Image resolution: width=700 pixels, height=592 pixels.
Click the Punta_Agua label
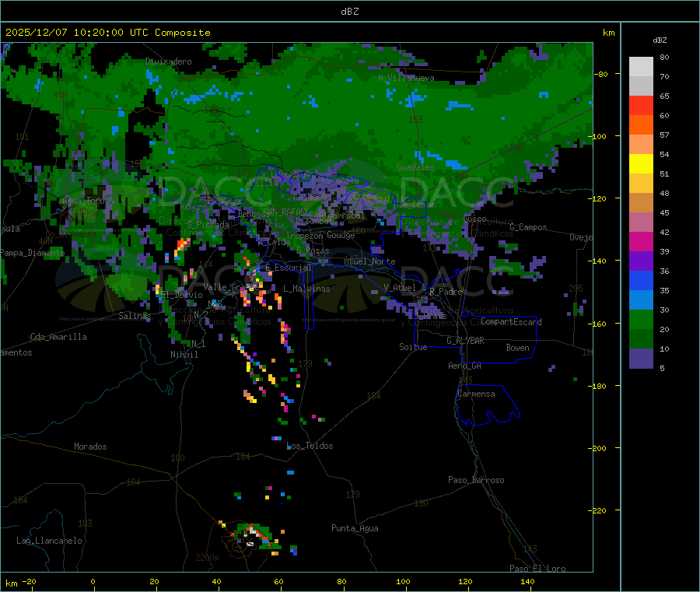coord(355,529)
